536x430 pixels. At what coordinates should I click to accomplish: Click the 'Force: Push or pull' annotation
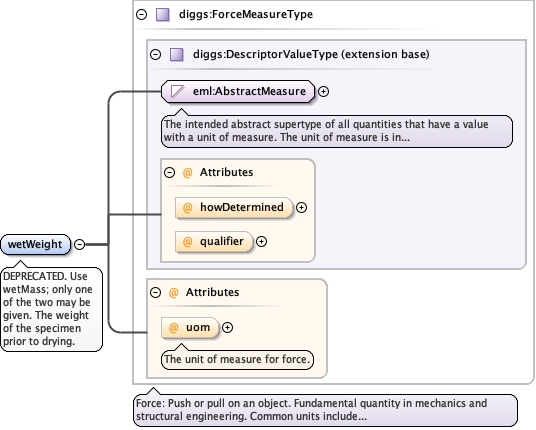tap(325, 410)
